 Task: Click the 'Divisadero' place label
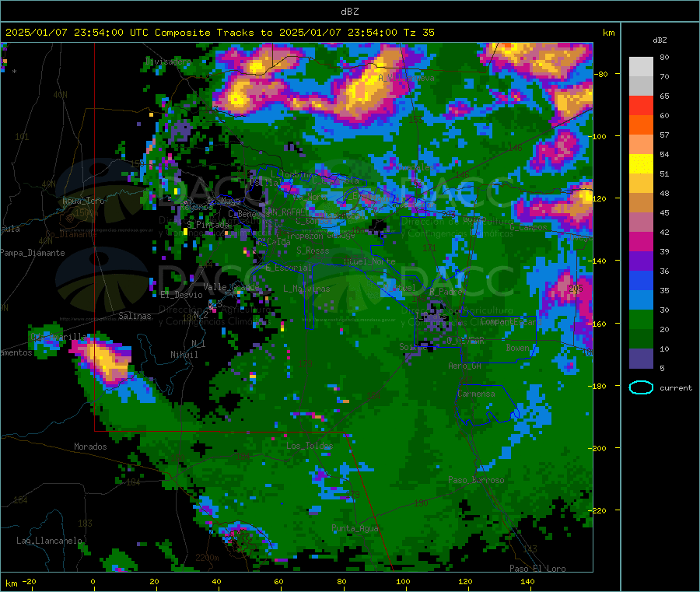[x=168, y=61]
